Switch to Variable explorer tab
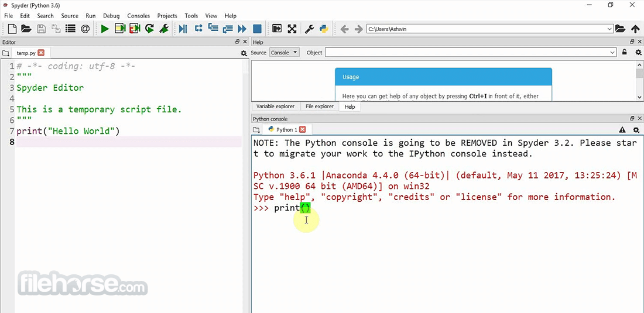This screenshot has height=313, width=644. tap(275, 106)
